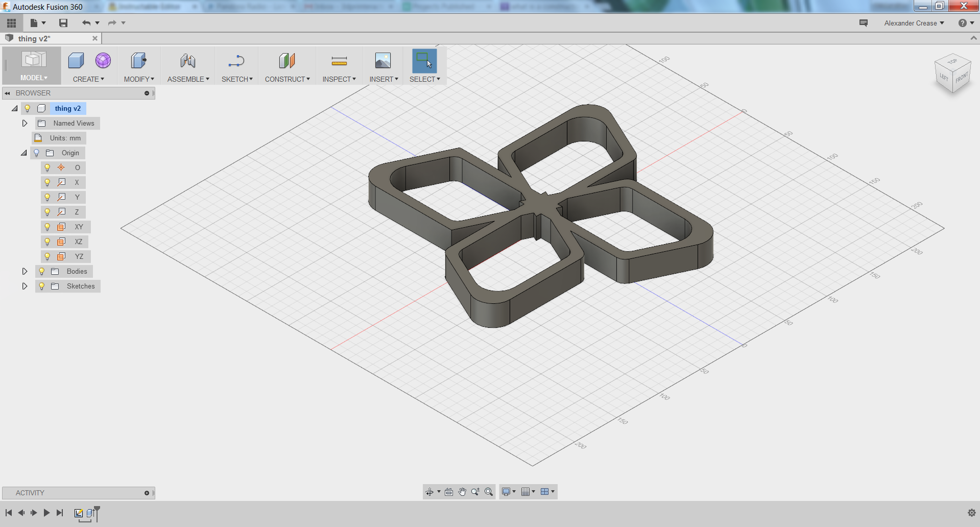This screenshot has height=527, width=980.
Task: Click the Units: mm entry
Action: (64, 138)
